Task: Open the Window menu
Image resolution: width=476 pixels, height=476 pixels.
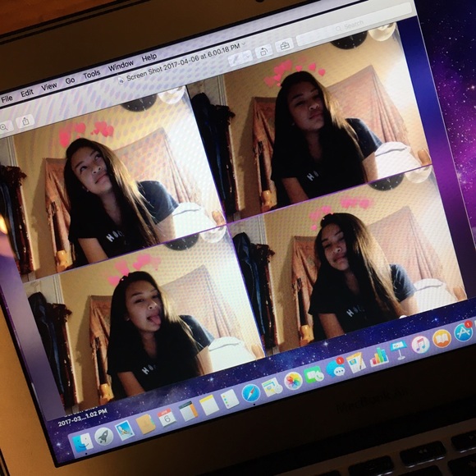Action: pos(121,66)
